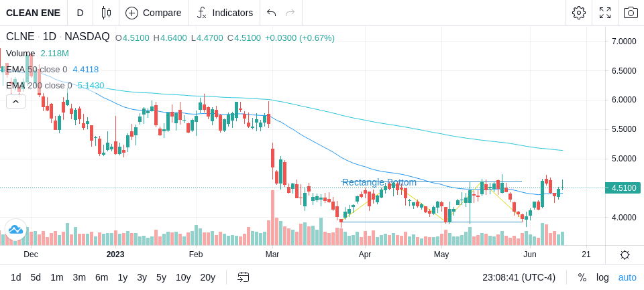
Task: Select the EMA 50 close legend
Action: (36, 70)
